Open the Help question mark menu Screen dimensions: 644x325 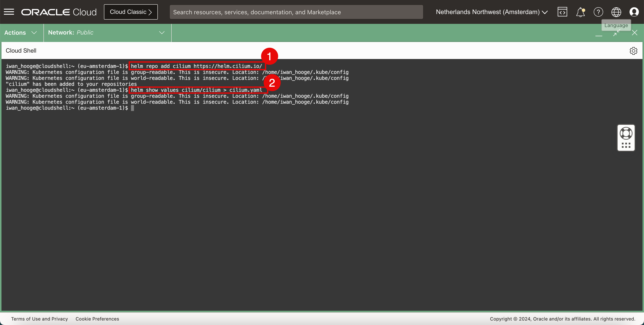[x=598, y=12]
